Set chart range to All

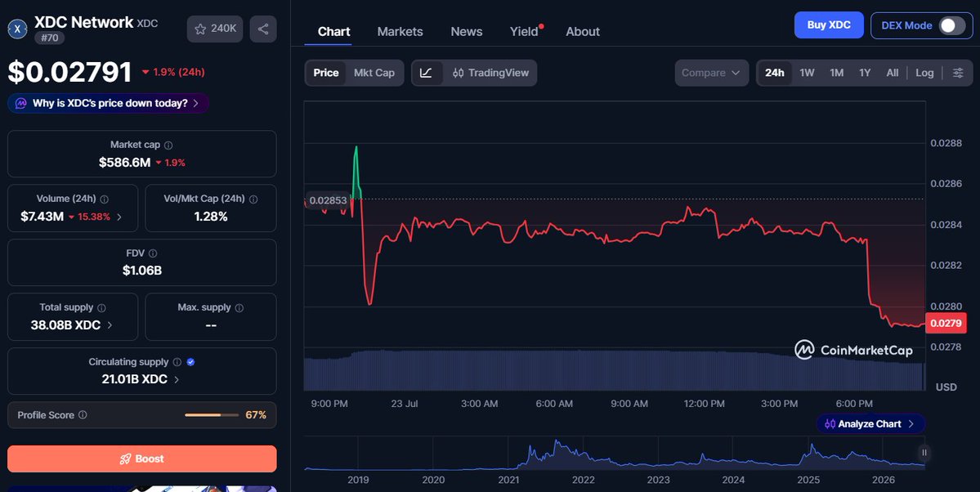click(x=893, y=73)
